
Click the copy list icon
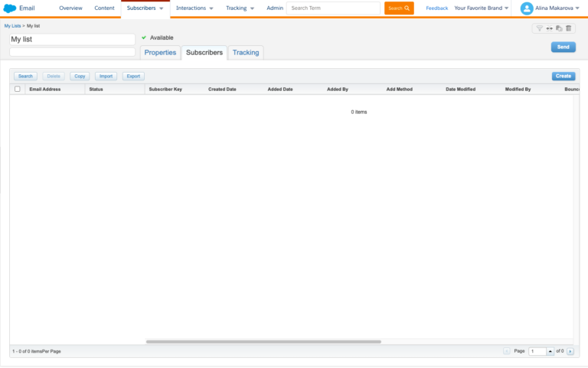[x=559, y=28]
